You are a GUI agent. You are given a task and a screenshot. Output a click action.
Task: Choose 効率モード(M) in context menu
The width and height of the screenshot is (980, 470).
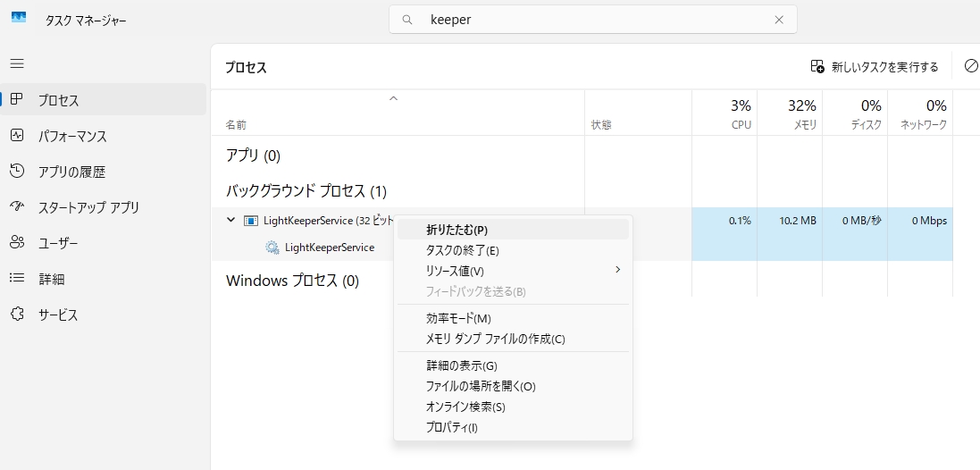pos(513,319)
